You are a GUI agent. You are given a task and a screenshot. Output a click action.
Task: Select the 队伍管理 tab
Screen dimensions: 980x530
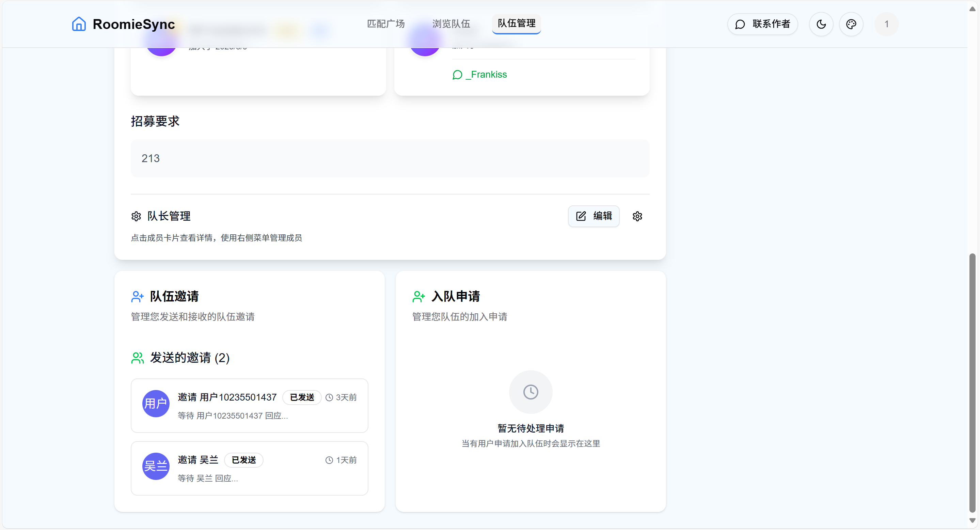[516, 24]
